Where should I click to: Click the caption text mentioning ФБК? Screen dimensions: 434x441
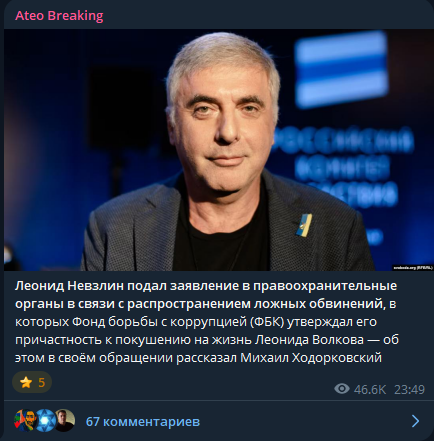tap(196, 322)
